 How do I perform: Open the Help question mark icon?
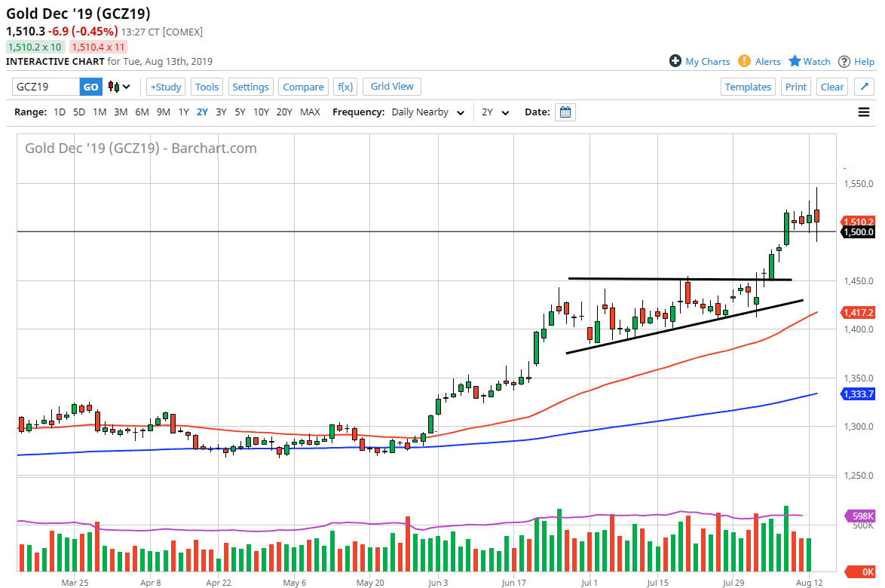[844, 61]
